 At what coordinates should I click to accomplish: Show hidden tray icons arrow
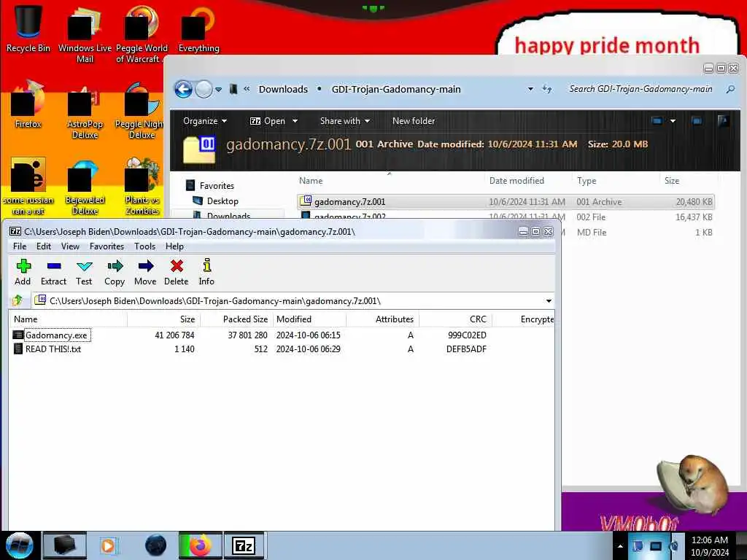click(620, 546)
